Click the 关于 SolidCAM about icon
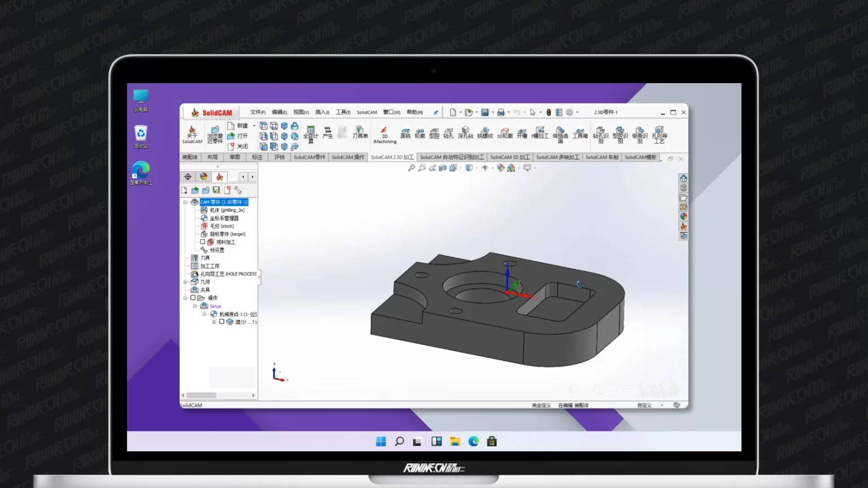This screenshot has width=868, height=488. [192, 135]
